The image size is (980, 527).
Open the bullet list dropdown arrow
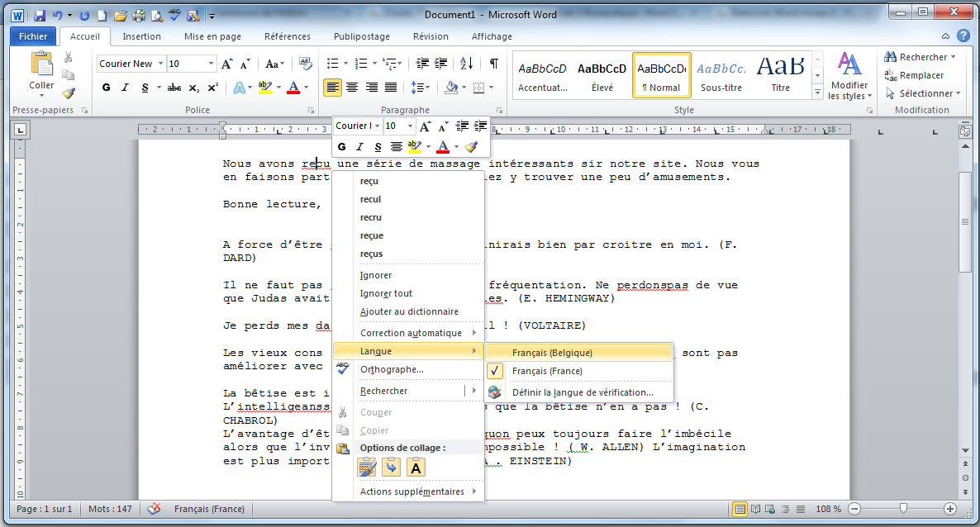tap(345, 63)
